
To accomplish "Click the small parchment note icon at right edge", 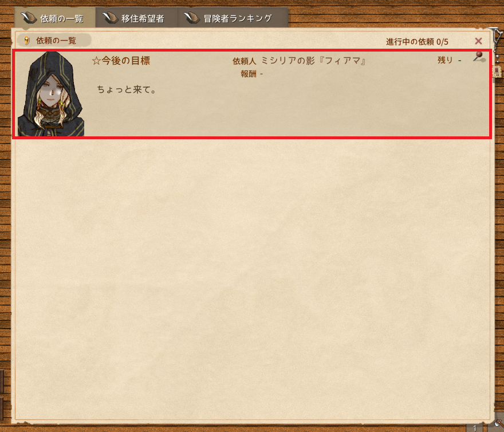I will tap(497, 72).
